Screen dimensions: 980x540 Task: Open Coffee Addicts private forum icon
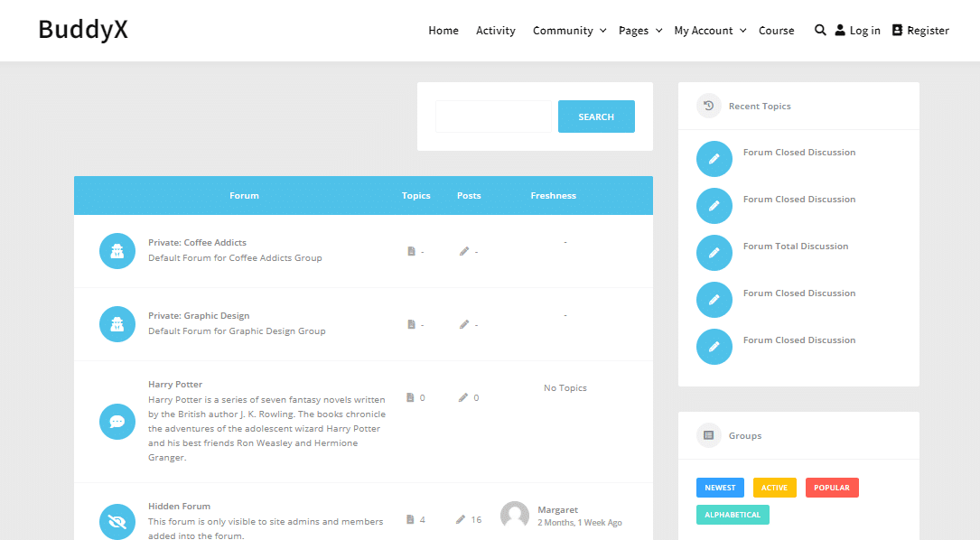pyautogui.click(x=117, y=251)
